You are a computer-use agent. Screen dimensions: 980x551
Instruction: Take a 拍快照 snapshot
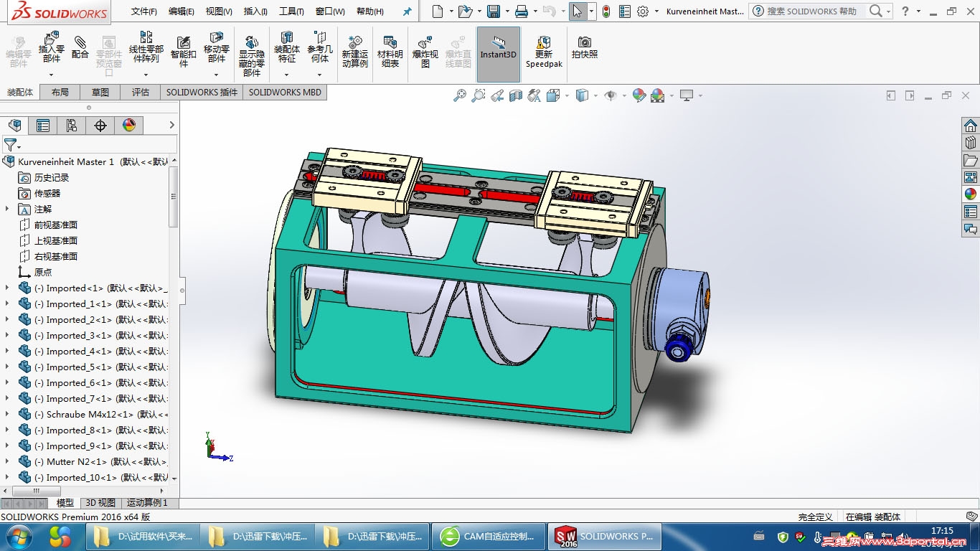[585, 47]
